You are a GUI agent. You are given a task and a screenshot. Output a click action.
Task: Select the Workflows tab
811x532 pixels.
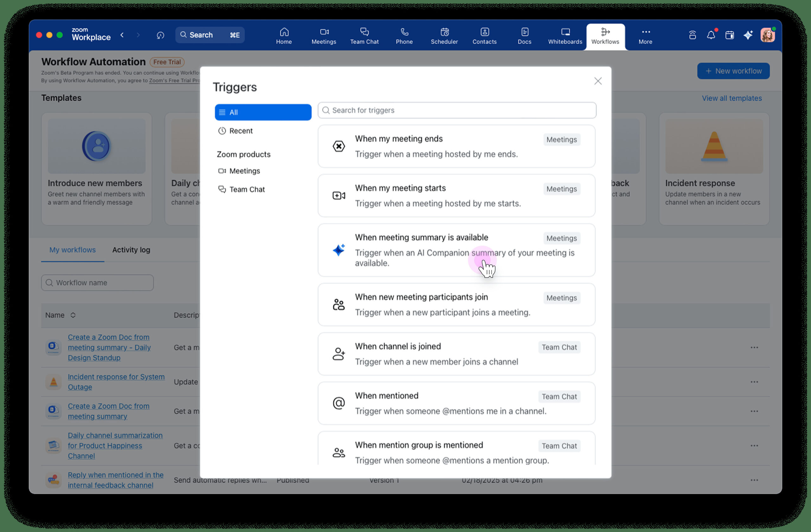click(x=605, y=36)
